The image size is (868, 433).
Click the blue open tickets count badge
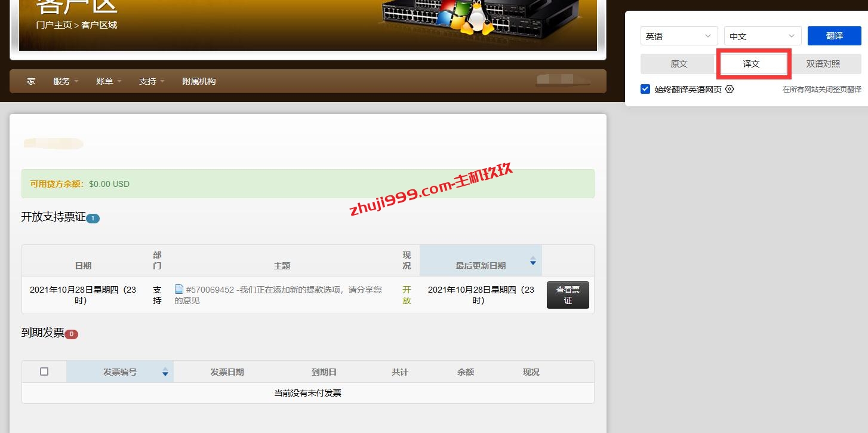pos(93,219)
